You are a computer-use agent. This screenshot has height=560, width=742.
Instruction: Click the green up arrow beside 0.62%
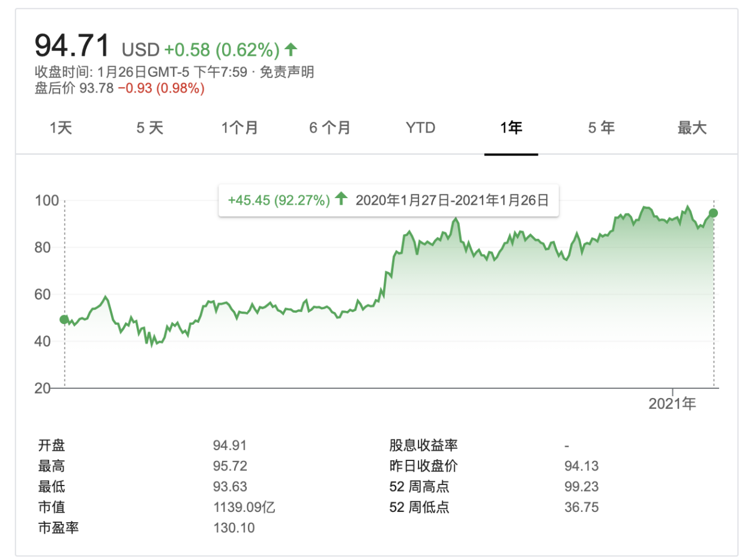pyautogui.click(x=291, y=48)
